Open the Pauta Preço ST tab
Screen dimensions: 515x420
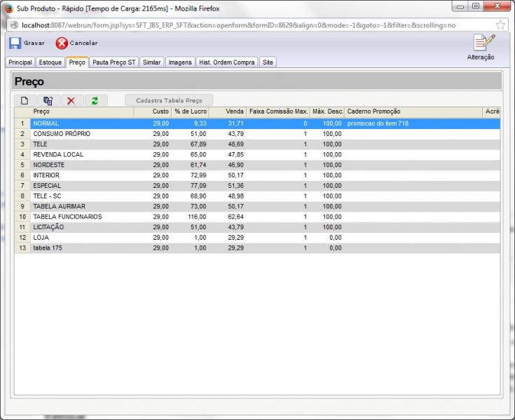(x=114, y=62)
